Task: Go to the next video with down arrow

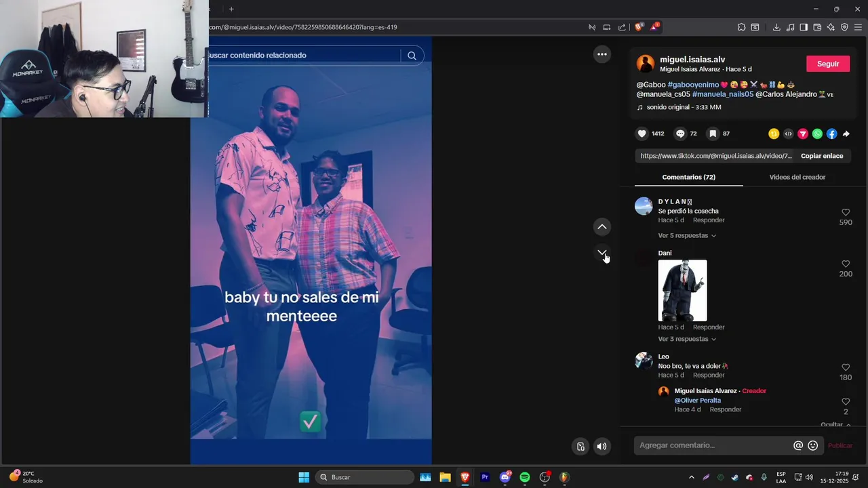Action: click(601, 252)
